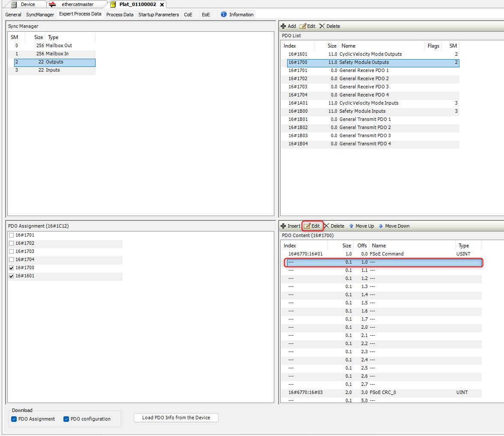Toggle the PDO configuration download checkbox
Viewport: 504px width, 436px height.
click(x=66, y=419)
